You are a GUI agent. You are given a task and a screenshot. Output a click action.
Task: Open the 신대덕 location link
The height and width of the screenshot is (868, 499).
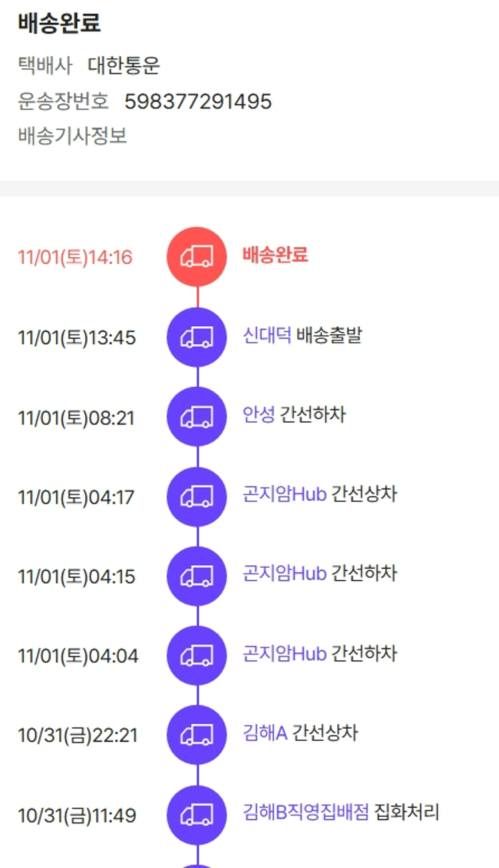267,335
